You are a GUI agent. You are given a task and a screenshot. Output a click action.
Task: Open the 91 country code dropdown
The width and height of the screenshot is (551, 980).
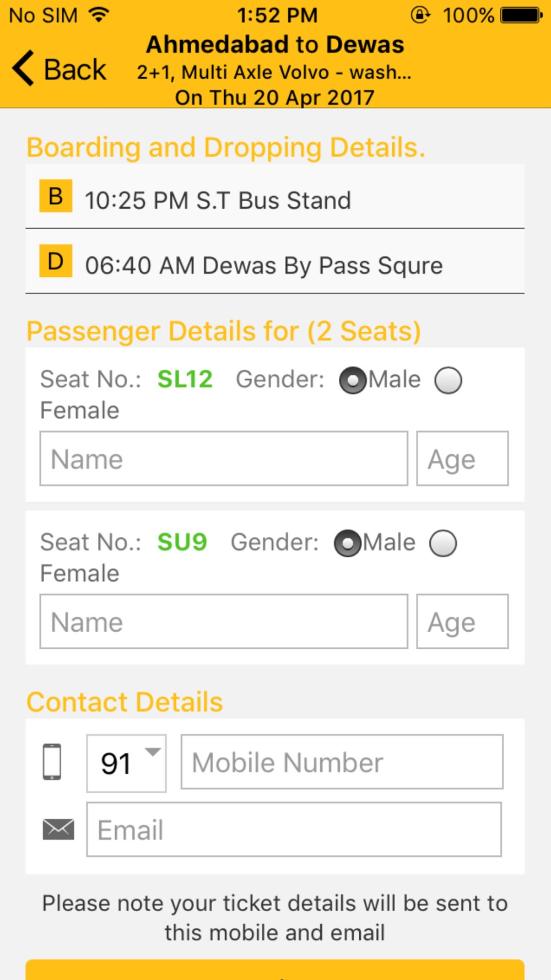(x=126, y=763)
